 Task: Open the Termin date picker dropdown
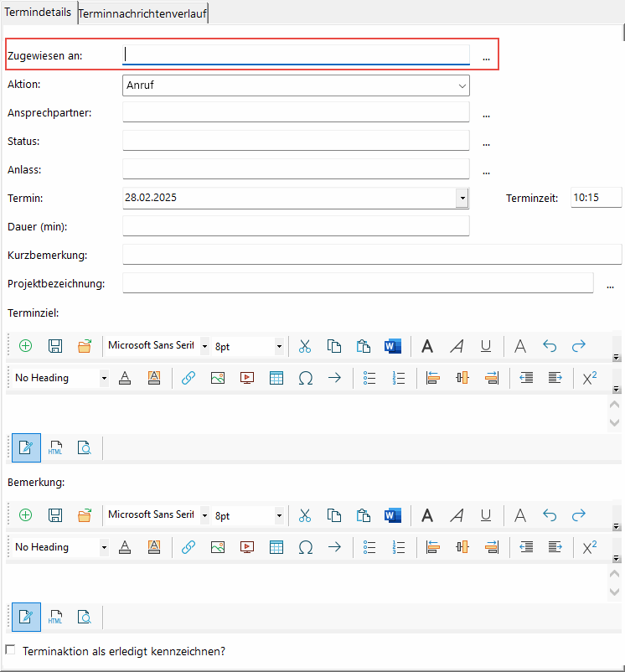click(462, 198)
